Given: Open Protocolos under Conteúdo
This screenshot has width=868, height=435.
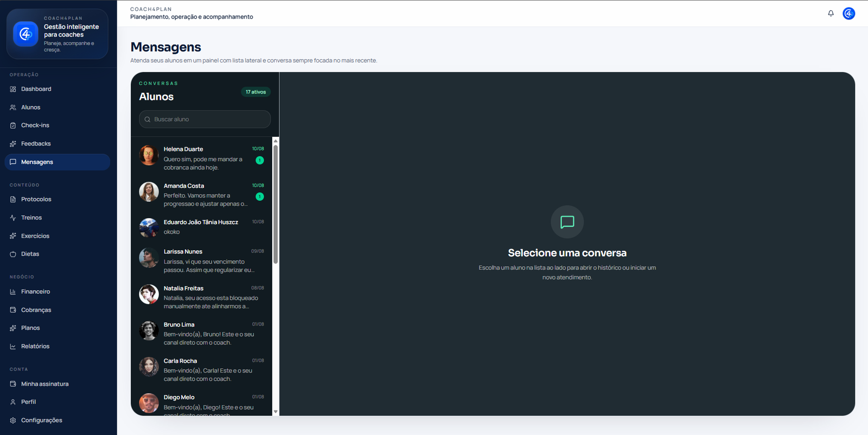Looking at the screenshot, I should 58,199.
